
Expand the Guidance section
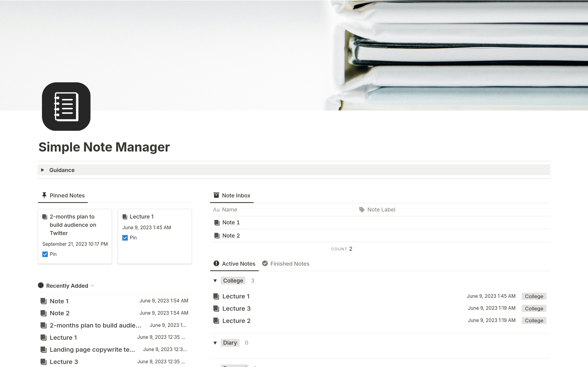43,170
